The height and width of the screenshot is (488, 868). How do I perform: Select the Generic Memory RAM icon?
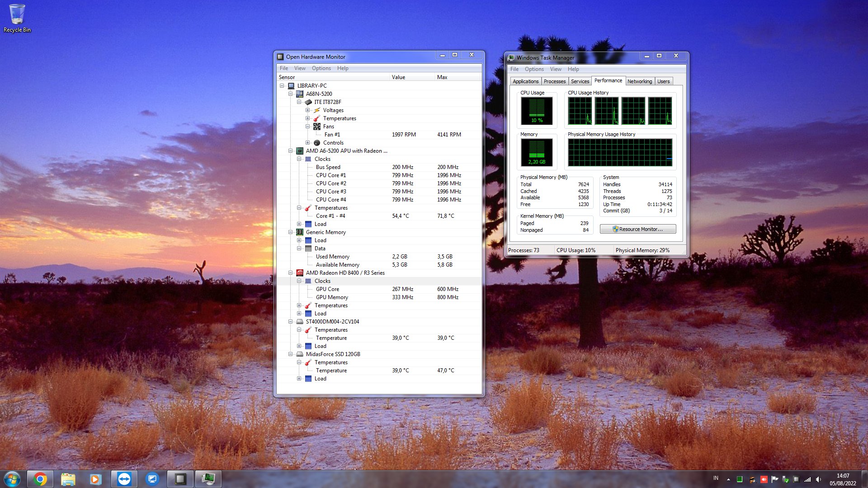click(299, 232)
